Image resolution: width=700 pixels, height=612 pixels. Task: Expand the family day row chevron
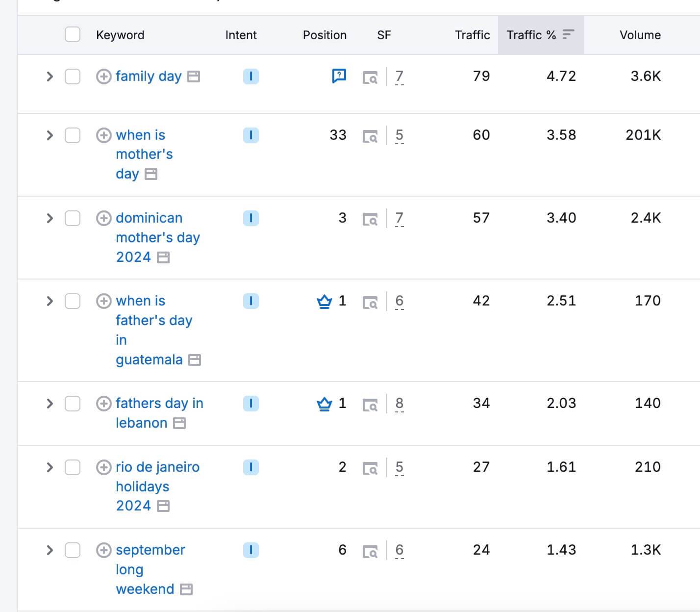click(50, 76)
